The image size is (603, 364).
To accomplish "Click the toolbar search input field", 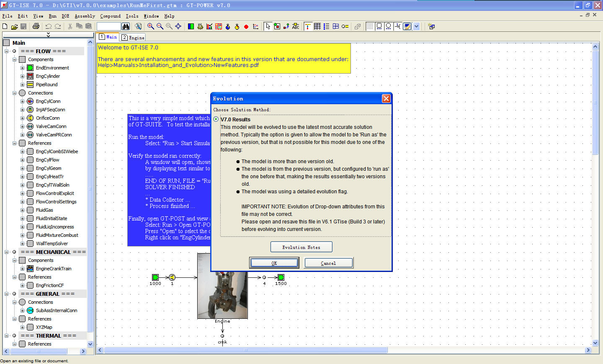I will click(109, 26).
